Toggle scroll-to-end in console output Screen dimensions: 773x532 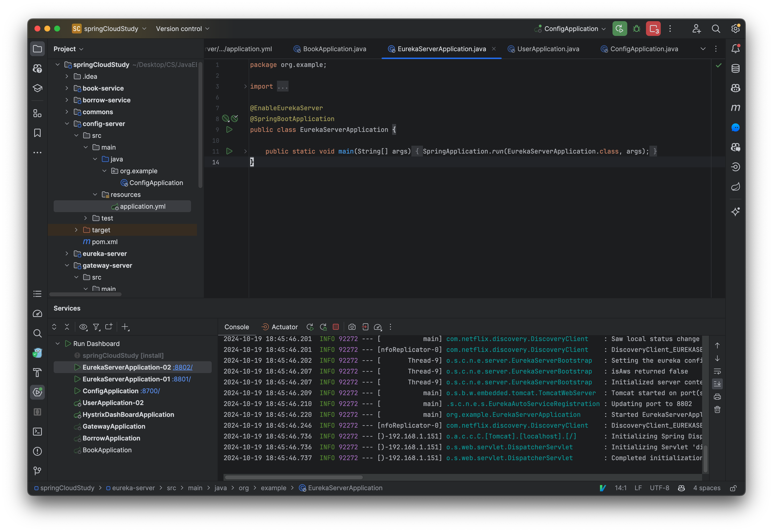[717, 384]
